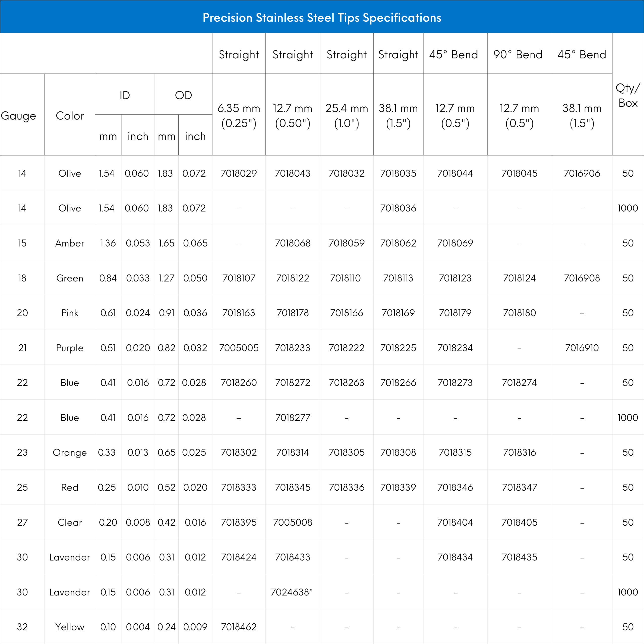Select the 90° Bend column header
Screen dimensions: 644x644
518,54
